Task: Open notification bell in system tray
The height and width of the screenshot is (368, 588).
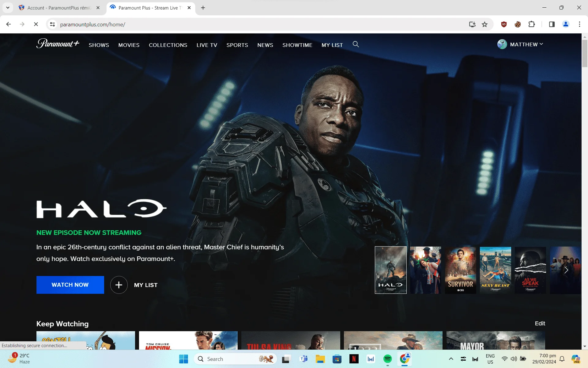Action: click(x=562, y=359)
